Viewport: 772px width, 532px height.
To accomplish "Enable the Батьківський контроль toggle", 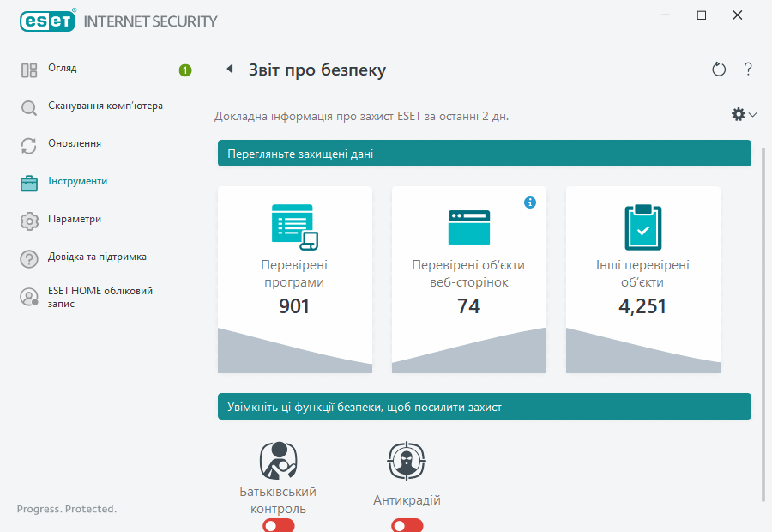I will tap(278, 525).
